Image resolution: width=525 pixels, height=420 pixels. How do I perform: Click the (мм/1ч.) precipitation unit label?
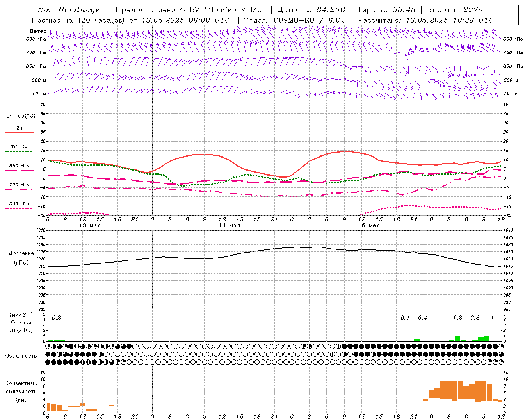(x=21, y=330)
